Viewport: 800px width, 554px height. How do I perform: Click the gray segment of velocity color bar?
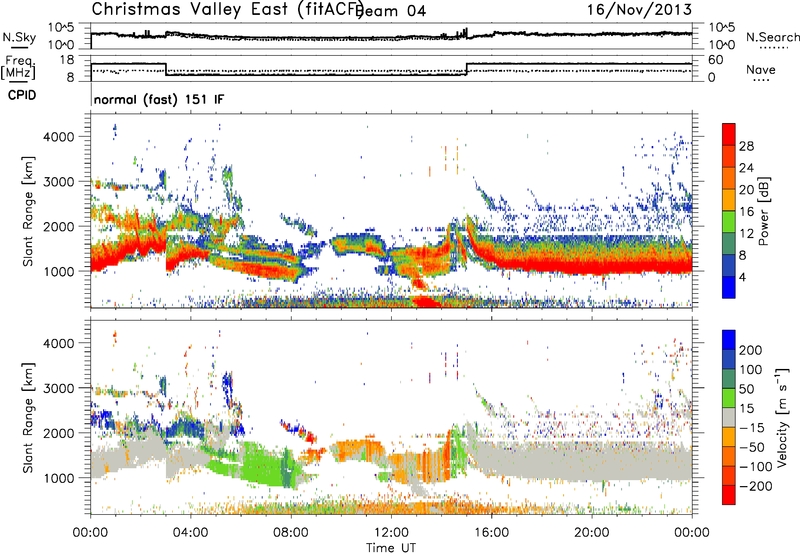729,417
